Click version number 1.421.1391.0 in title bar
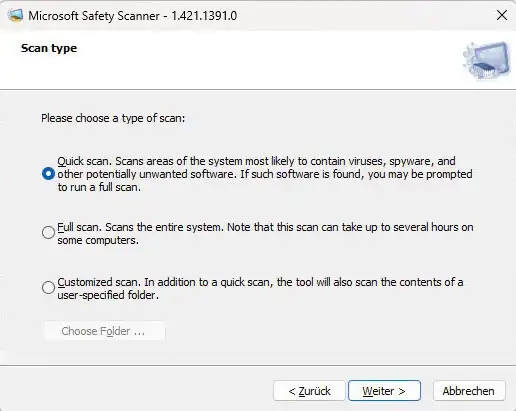The image size is (516, 411). [204, 16]
